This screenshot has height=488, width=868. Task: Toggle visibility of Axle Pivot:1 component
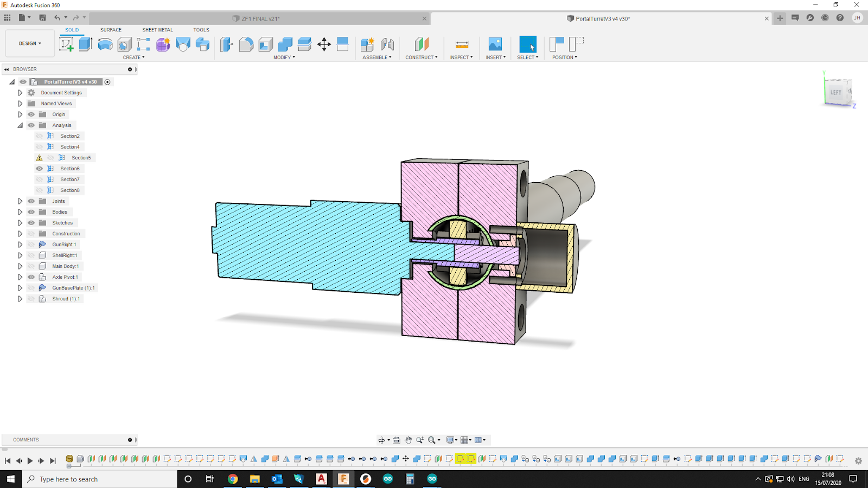[x=31, y=277]
